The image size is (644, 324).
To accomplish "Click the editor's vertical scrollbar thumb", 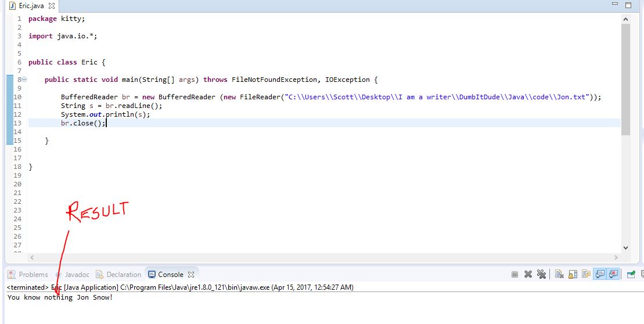I will 625,79.
